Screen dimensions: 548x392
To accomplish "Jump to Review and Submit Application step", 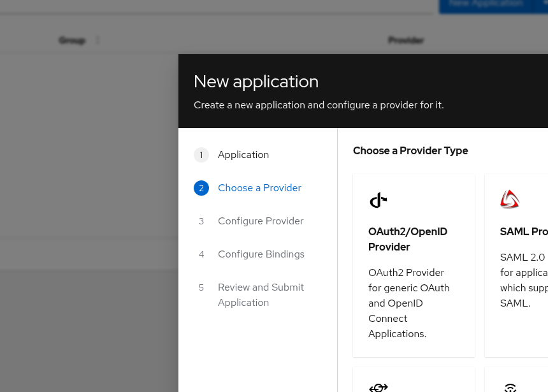I will point(261,294).
